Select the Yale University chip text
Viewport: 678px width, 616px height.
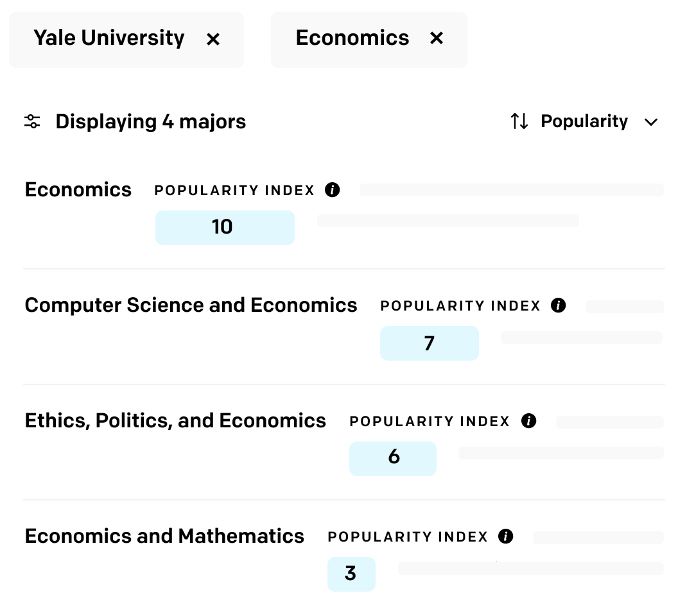(x=109, y=38)
